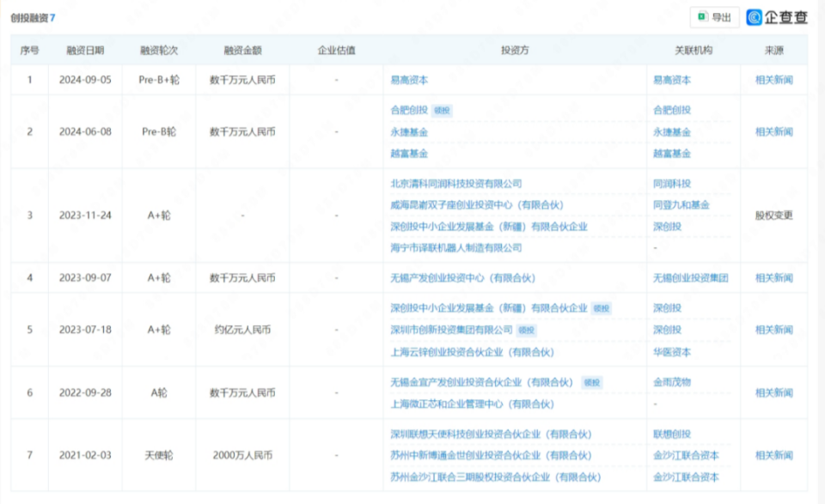Open 苏州金沙江联合三期股权投资合伙企业 investor link
Image resolution: width=825 pixels, height=504 pixels.
click(496, 477)
